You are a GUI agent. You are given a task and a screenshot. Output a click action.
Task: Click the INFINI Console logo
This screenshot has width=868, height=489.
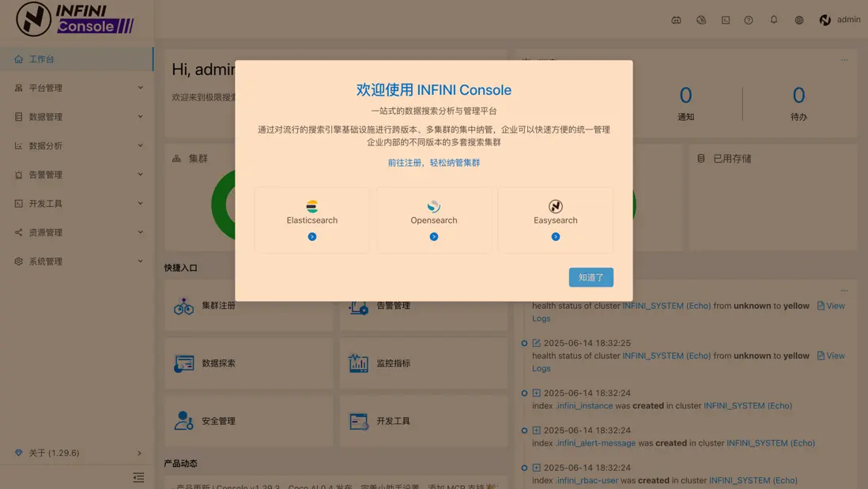(75, 19)
